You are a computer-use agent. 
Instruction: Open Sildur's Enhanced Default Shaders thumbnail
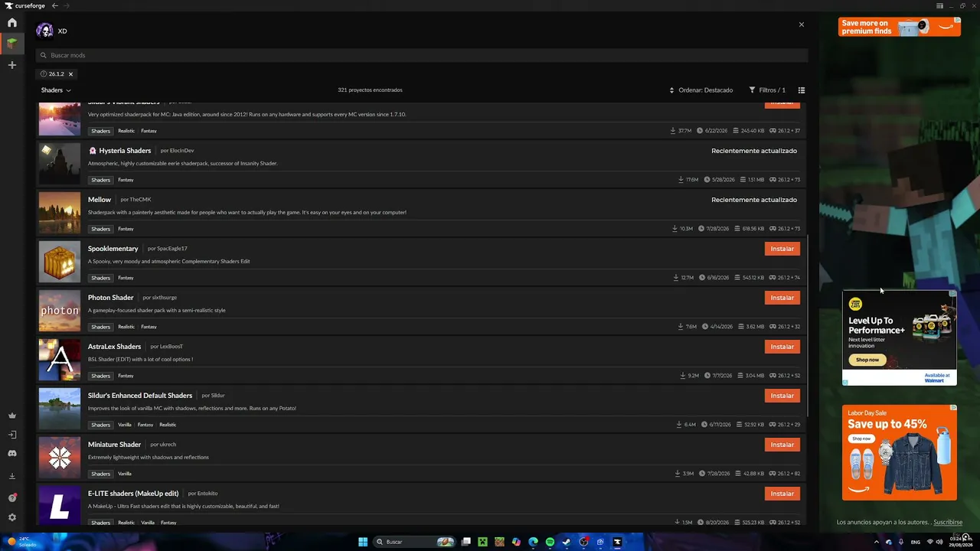60,408
